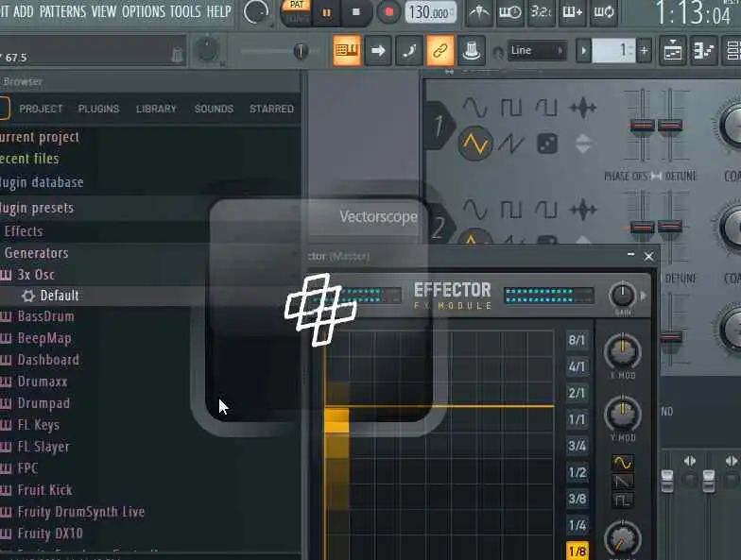741x560 pixels.
Task: Expand the BassDrum presets entry
Action: click(x=45, y=316)
